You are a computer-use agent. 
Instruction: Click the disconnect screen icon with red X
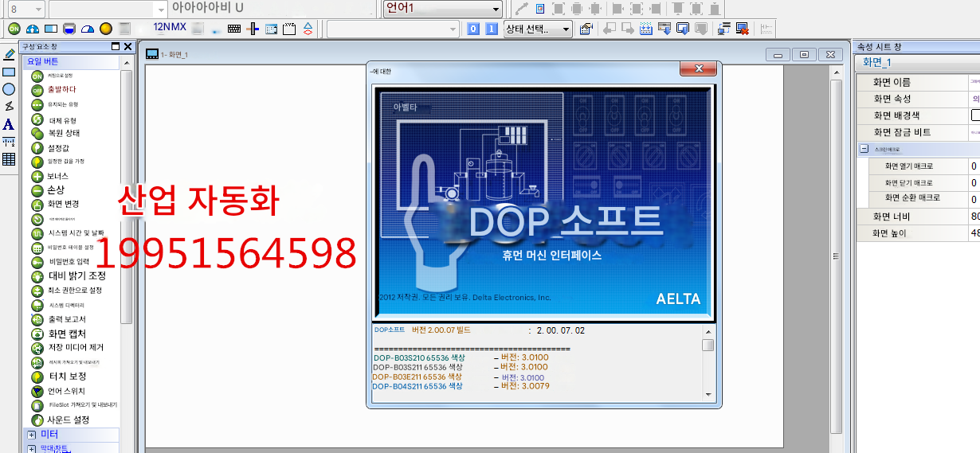pos(742,29)
